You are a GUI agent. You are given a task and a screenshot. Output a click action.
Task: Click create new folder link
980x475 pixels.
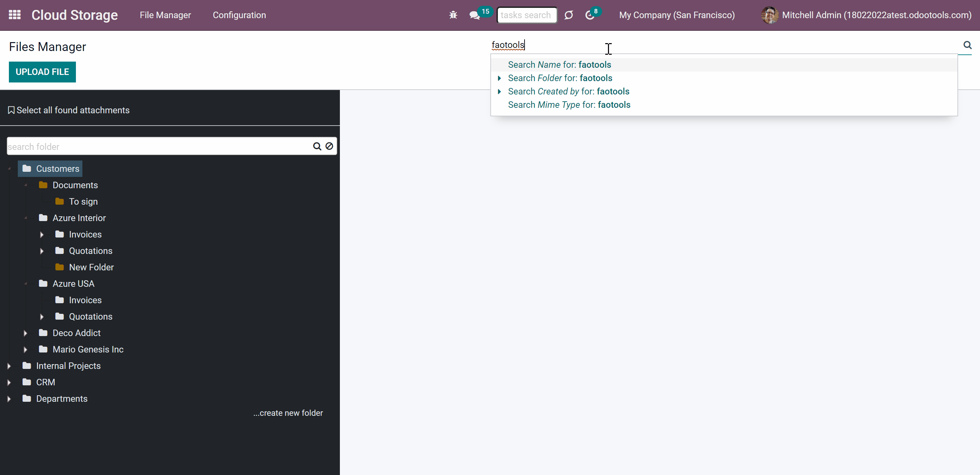288,413
